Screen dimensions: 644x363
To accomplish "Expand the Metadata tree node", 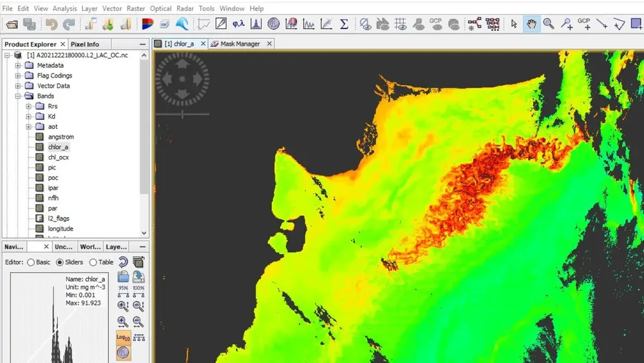I will coord(19,65).
